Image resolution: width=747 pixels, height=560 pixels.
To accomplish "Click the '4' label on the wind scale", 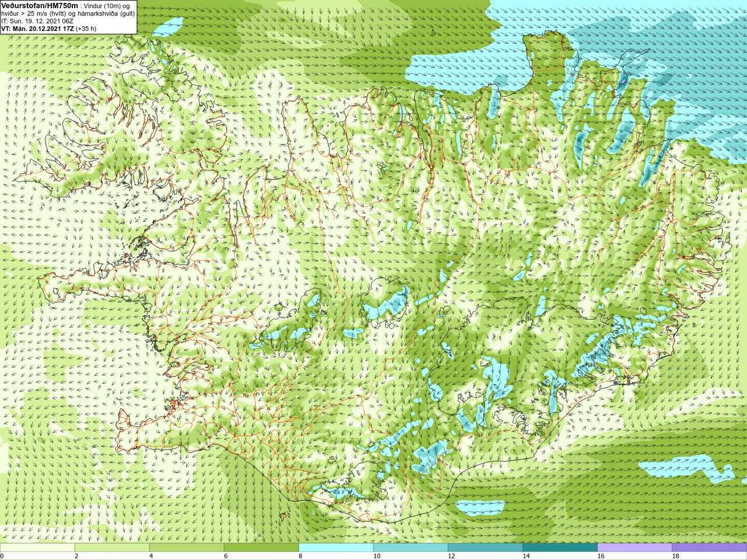I will coord(151,556).
